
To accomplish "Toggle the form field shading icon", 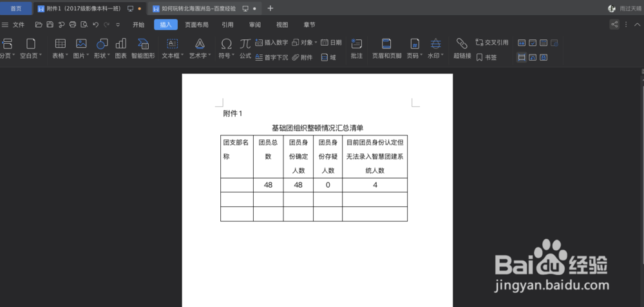I will (522, 57).
